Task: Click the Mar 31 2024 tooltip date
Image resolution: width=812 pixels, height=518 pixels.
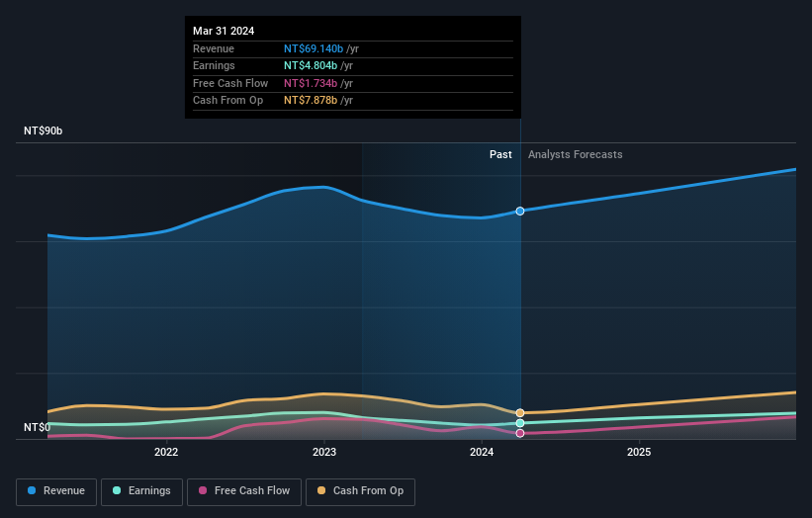Action: coord(224,31)
